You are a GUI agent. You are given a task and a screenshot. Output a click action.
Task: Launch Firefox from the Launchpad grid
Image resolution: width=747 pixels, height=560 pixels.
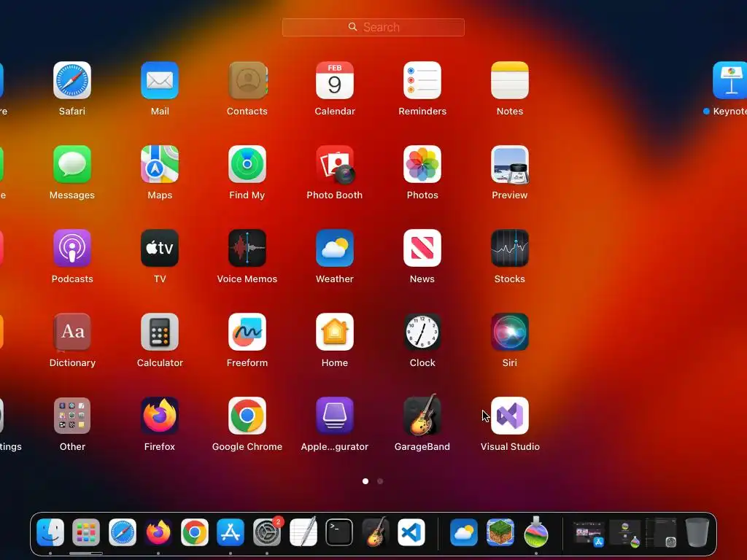[x=160, y=416]
